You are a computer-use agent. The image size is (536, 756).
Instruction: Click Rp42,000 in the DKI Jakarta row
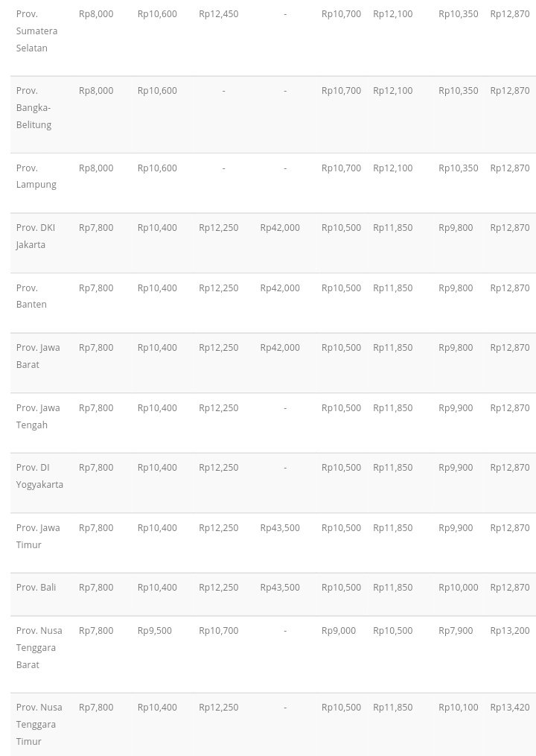click(x=280, y=227)
